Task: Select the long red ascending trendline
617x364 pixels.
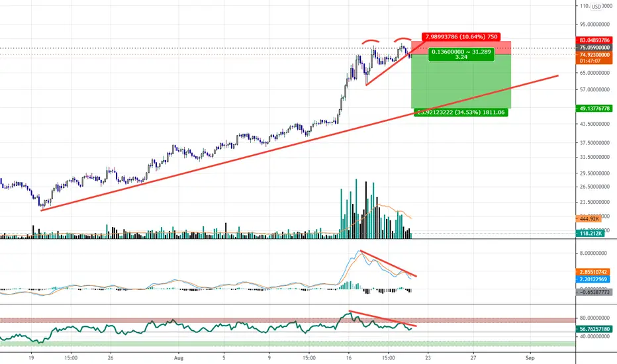Action: click(x=299, y=143)
